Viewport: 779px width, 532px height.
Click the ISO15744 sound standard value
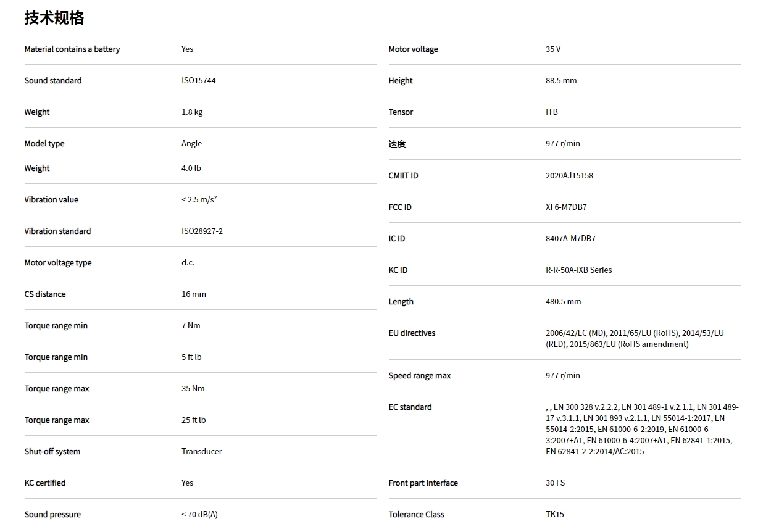point(198,81)
